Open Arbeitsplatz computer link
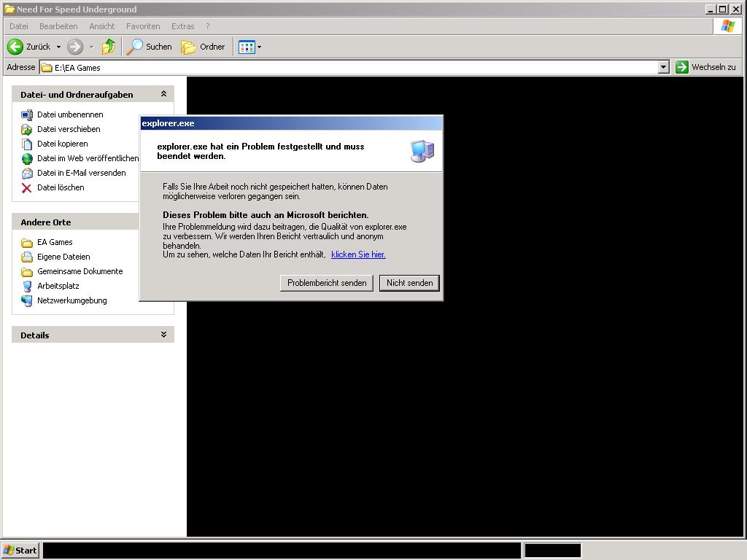Image resolution: width=747 pixels, height=560 pixels. (x=58, y=286)
